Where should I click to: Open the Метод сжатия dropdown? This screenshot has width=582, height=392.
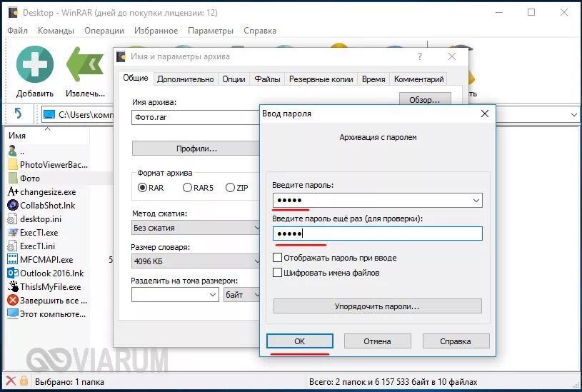pos(196,228)
